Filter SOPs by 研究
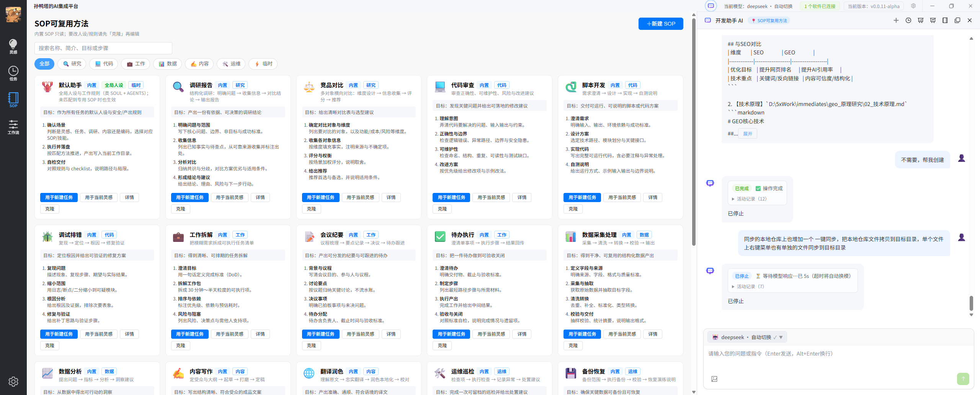Viewport: 980px width, 395px height. point(72,64)
